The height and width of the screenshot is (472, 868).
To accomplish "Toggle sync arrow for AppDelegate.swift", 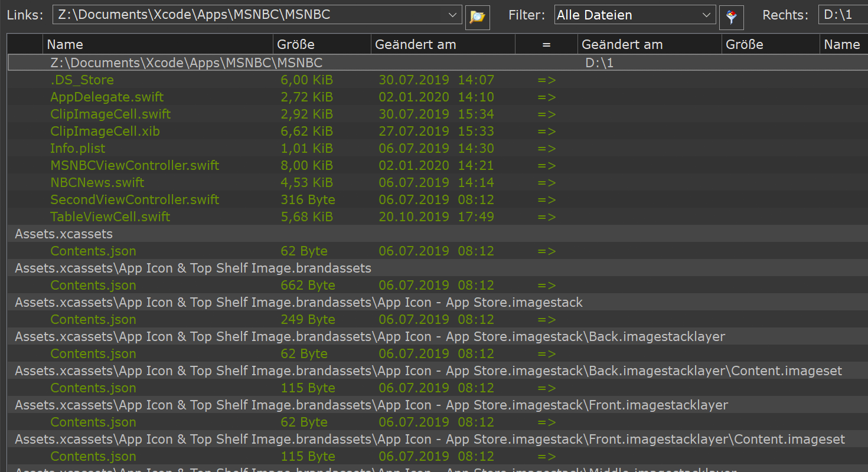I will point(547,97).
